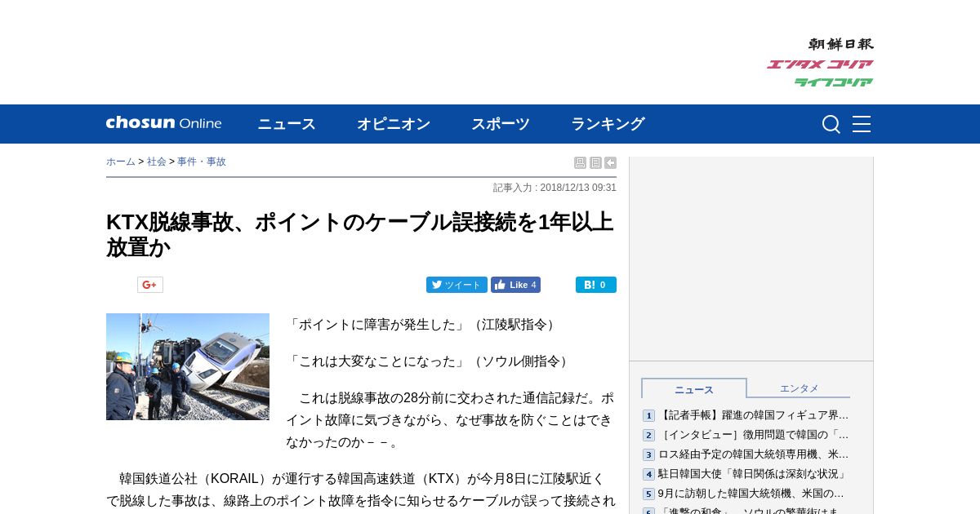Open the エンタメコリア logo link

pos(820,64)
